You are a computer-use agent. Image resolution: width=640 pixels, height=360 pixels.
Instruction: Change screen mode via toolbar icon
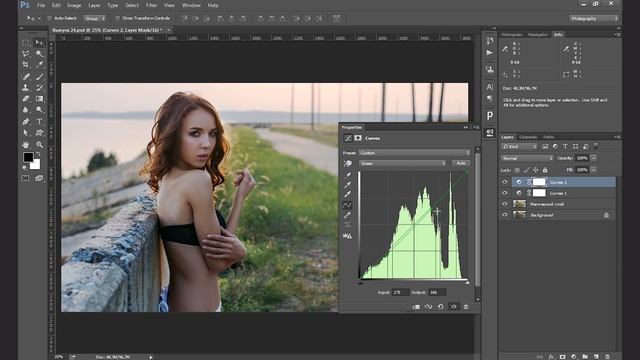pos(39,178)
